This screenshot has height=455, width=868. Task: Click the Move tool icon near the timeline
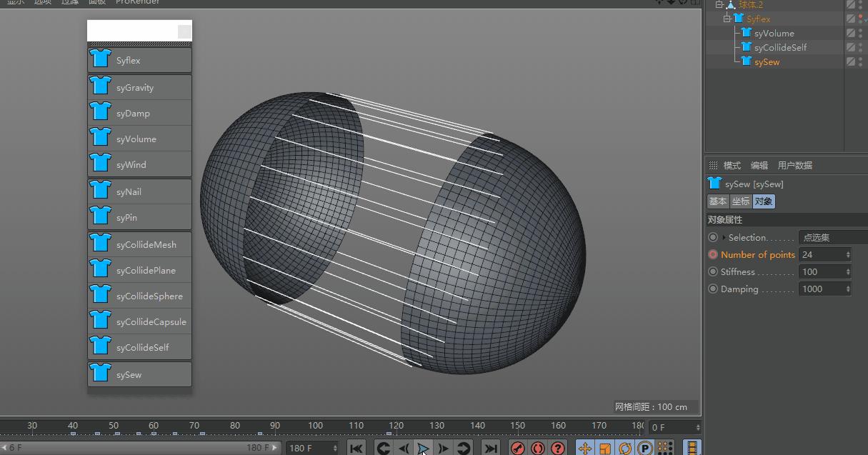click(585, 448)
